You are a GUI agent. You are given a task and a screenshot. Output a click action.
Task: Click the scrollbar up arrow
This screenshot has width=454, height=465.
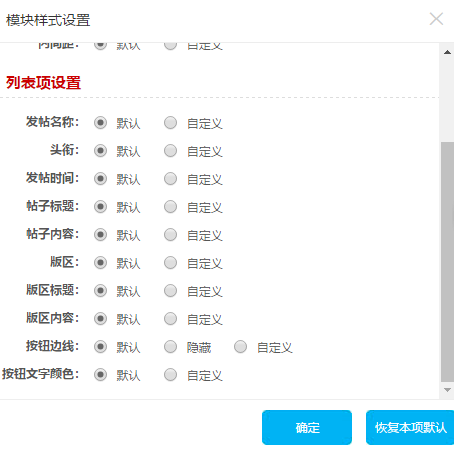[447, 52]
